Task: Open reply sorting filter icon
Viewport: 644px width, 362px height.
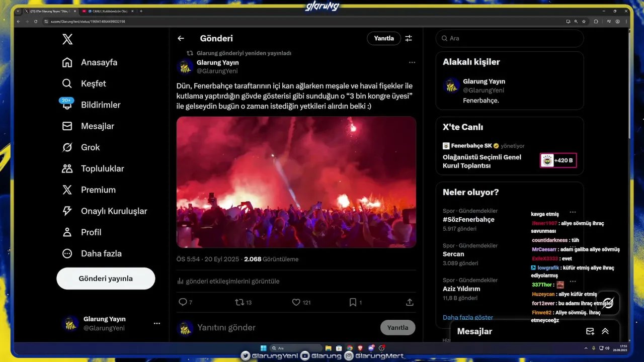Action: tap(409, 38)
